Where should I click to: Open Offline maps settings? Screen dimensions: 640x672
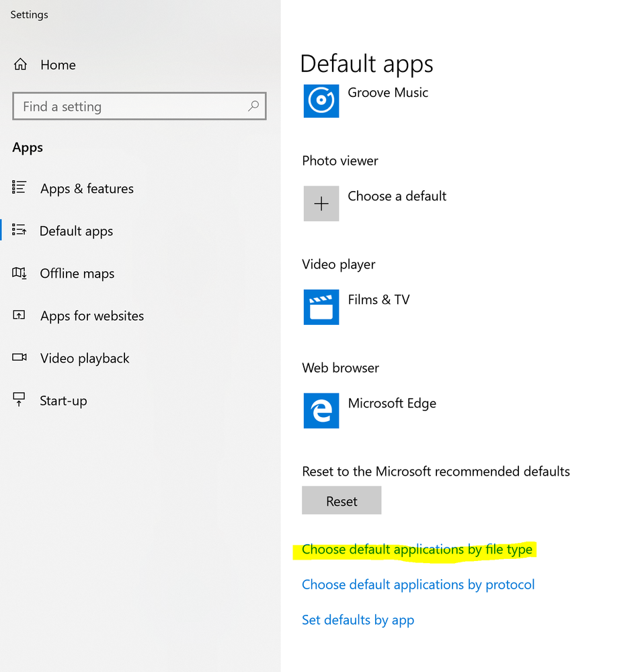click(x=77, y=273)
